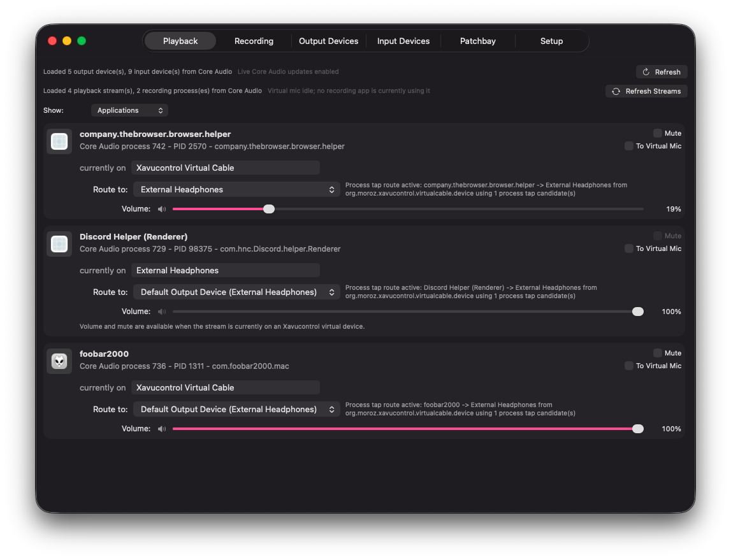The image size is (731, 560).
Task: Click foobar2000's currently on Xavucontrol Virtual Cable field
Action: pyautogui.click(x=226, y=387)
